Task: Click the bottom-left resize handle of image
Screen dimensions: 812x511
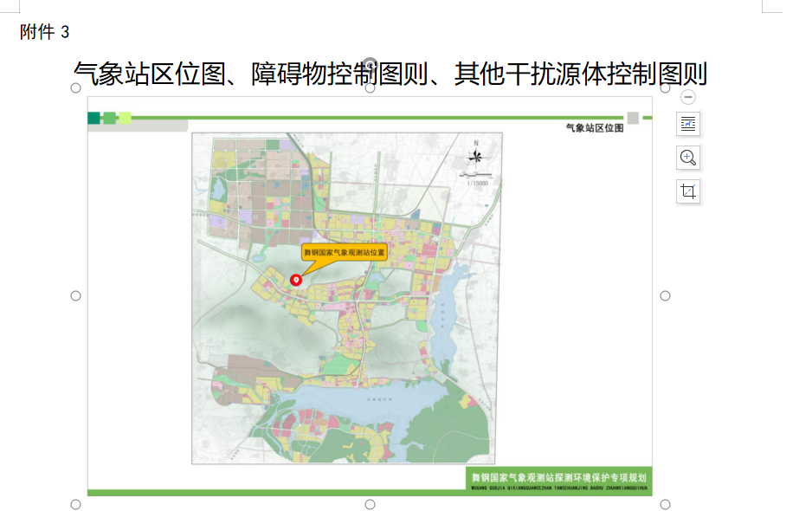Action: pos(75,504)
